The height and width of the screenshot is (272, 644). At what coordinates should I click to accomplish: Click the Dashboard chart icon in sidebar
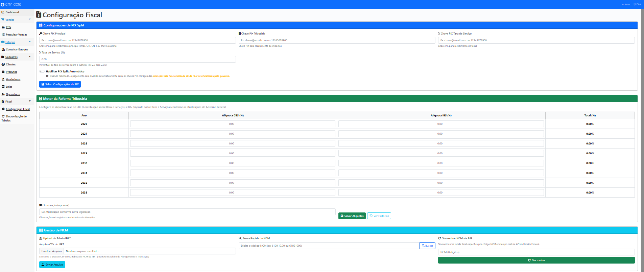click(x=3, y=12)
